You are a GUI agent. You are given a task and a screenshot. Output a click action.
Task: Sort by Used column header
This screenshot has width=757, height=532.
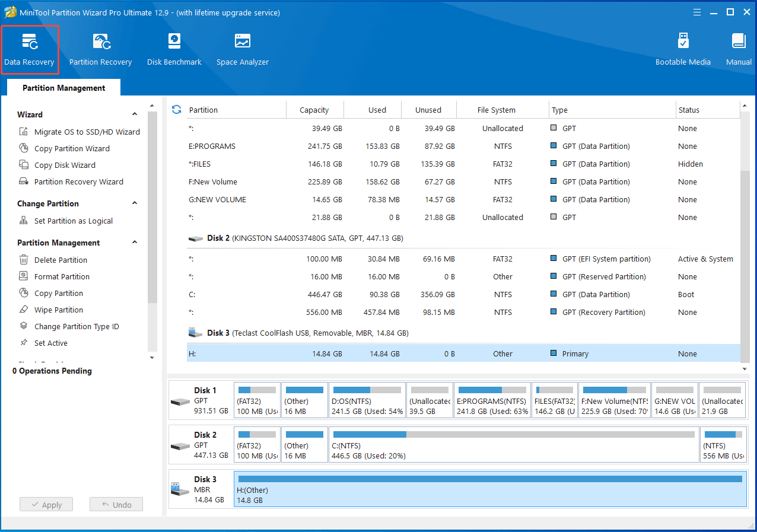pos(373,110)
